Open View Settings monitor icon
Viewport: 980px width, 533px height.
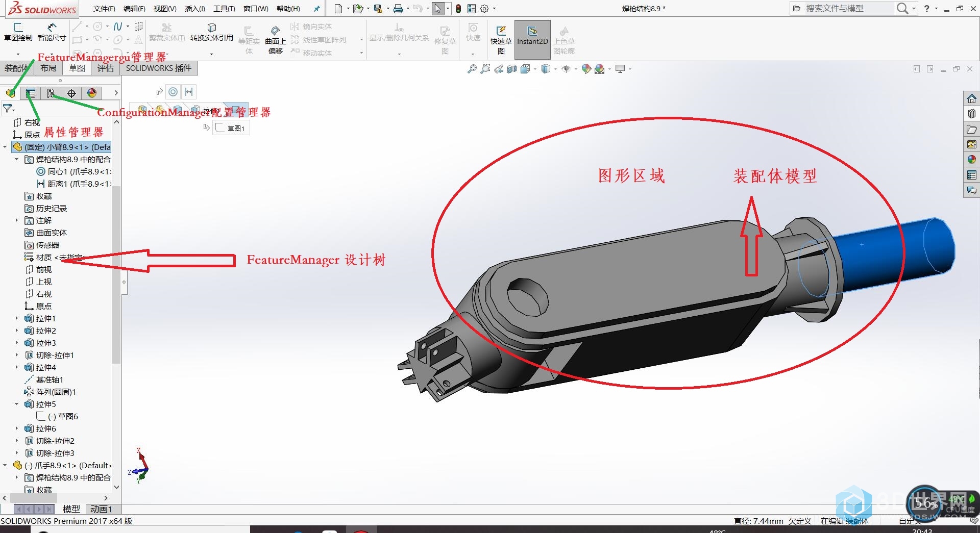tap(620, 69)
